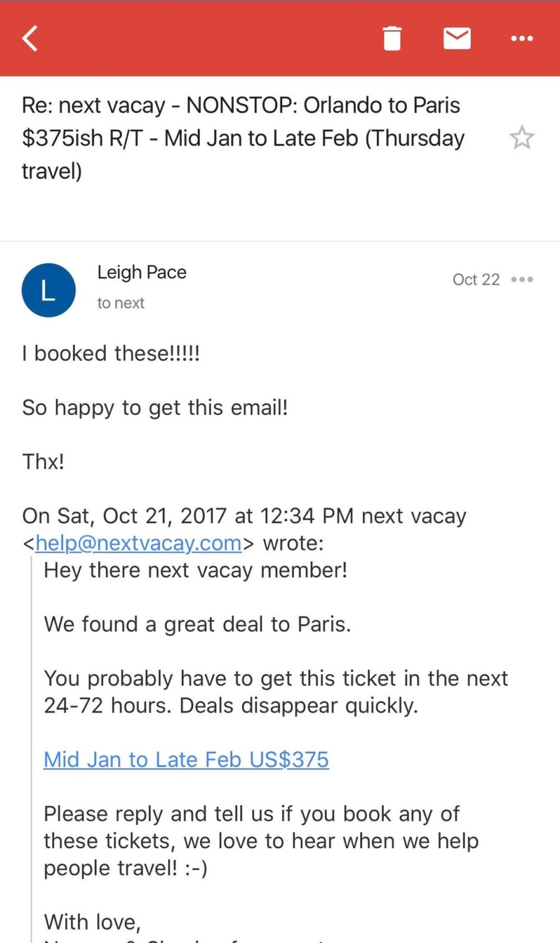Screen dimensions: 560x943
Task: Tap the "So happy to get this email!" text
Action: coord(155,408)
